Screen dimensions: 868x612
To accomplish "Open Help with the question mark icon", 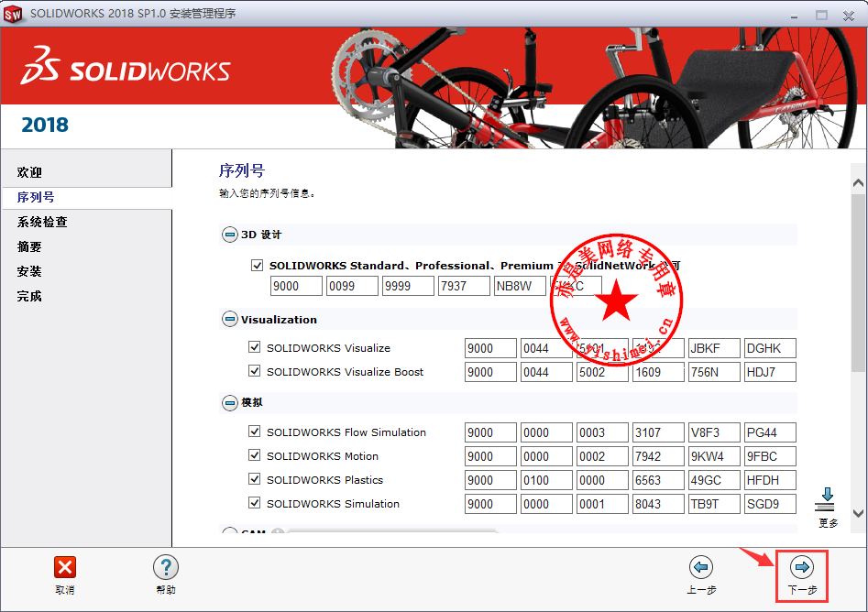I will click(166, 567).
